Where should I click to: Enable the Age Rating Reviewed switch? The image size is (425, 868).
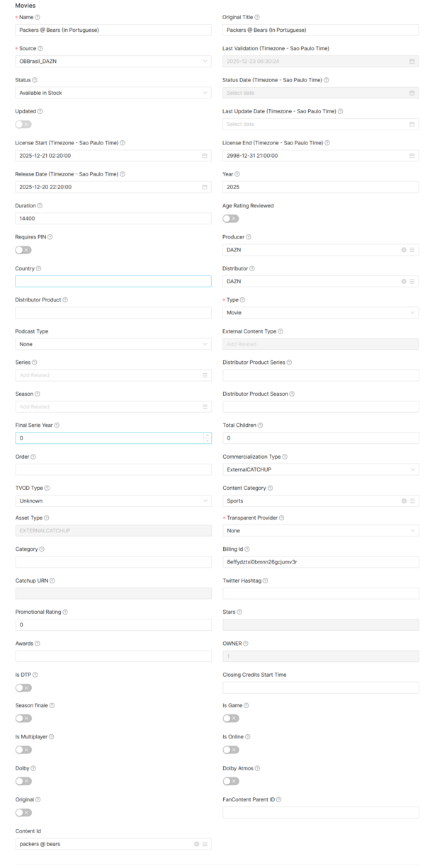coord(231,219)
